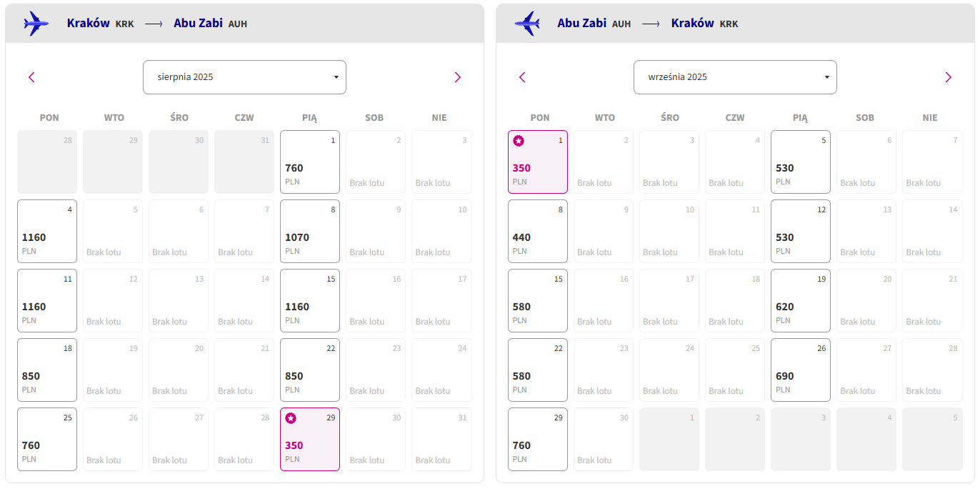Select August 8 flight for 1070 PLN

coord(310,231)
